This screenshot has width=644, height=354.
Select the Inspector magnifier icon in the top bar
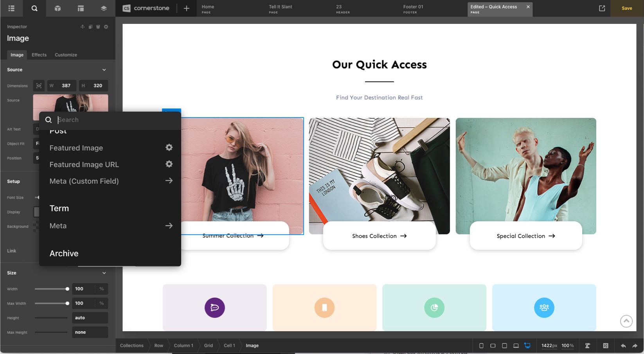click(34, 8)
